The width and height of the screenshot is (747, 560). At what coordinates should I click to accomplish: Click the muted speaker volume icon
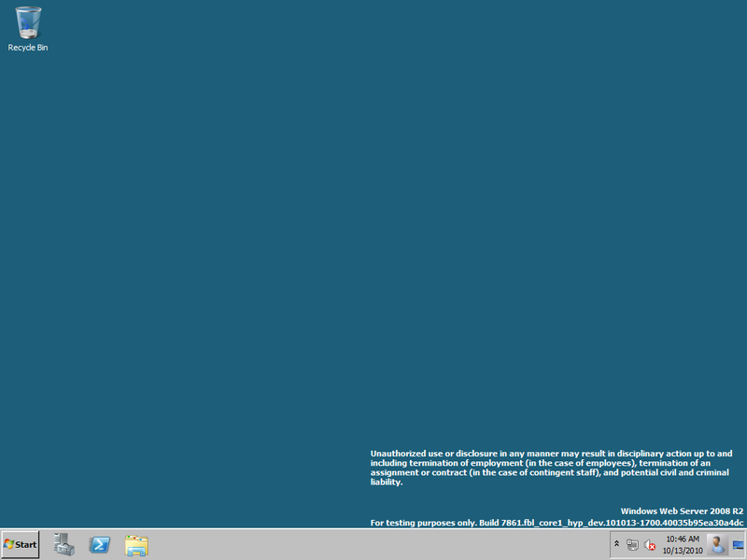649,544
